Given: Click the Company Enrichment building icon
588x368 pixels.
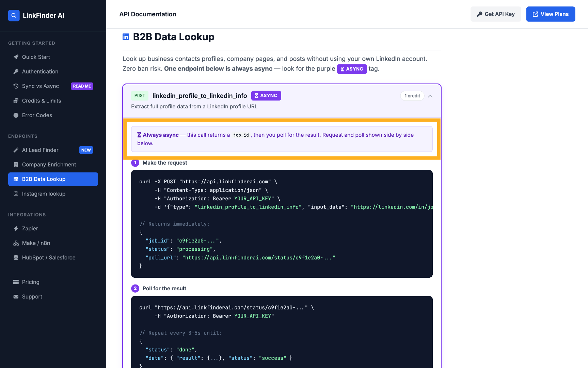Looking at the screenshot, I should [16, 165].
